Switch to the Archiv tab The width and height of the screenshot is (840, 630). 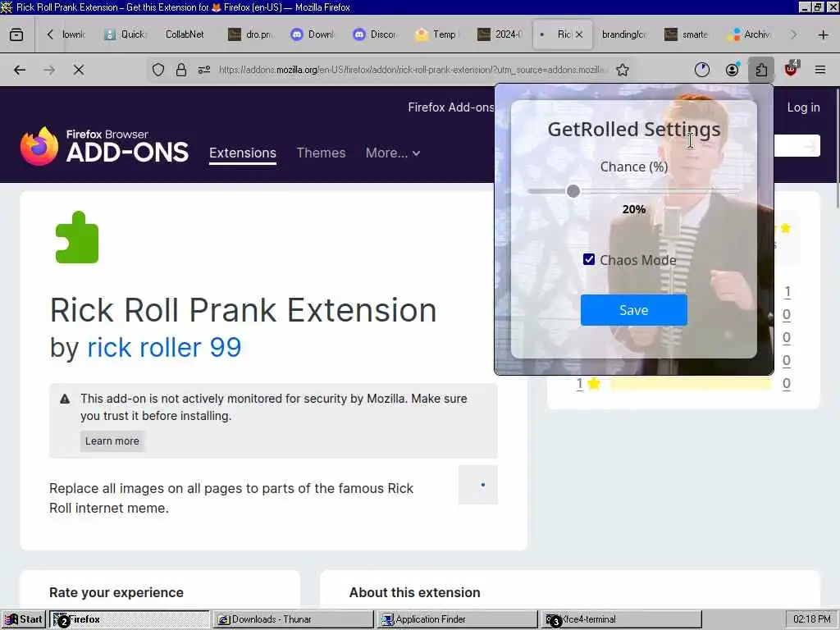click(750, 34)
